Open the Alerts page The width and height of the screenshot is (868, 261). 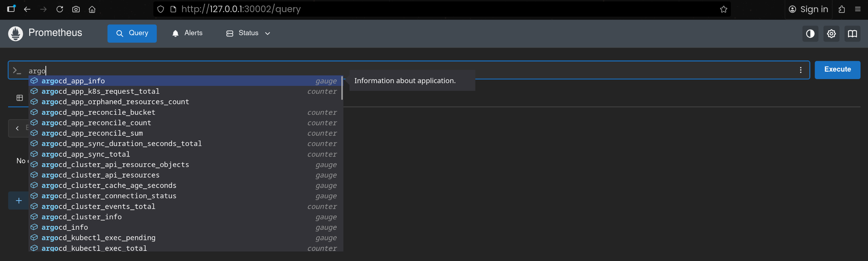187,33
